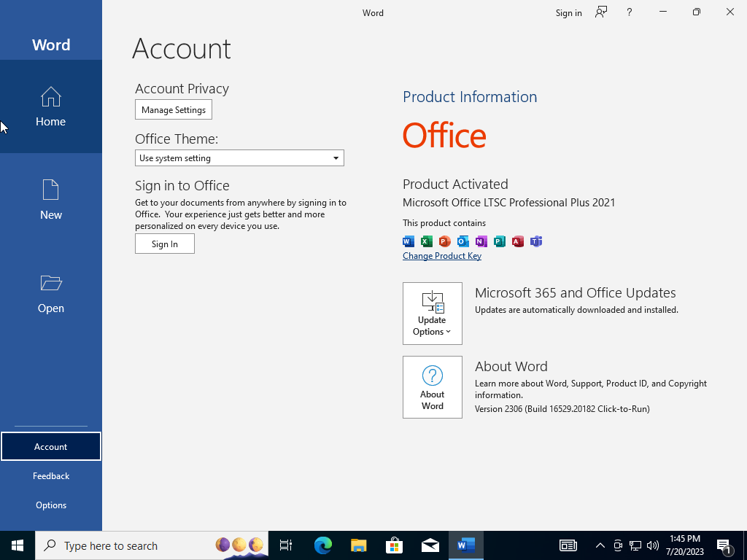Image resolution: width=747 pixels, height=560 pixels.
Task: Open the Feedback page
Action: pos(51,475)
